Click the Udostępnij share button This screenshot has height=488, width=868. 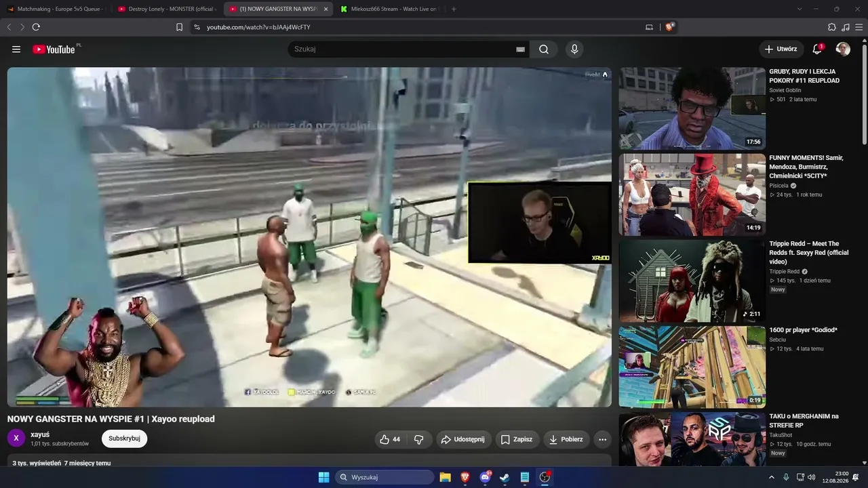pyautogui.click(x=462, y=439)
